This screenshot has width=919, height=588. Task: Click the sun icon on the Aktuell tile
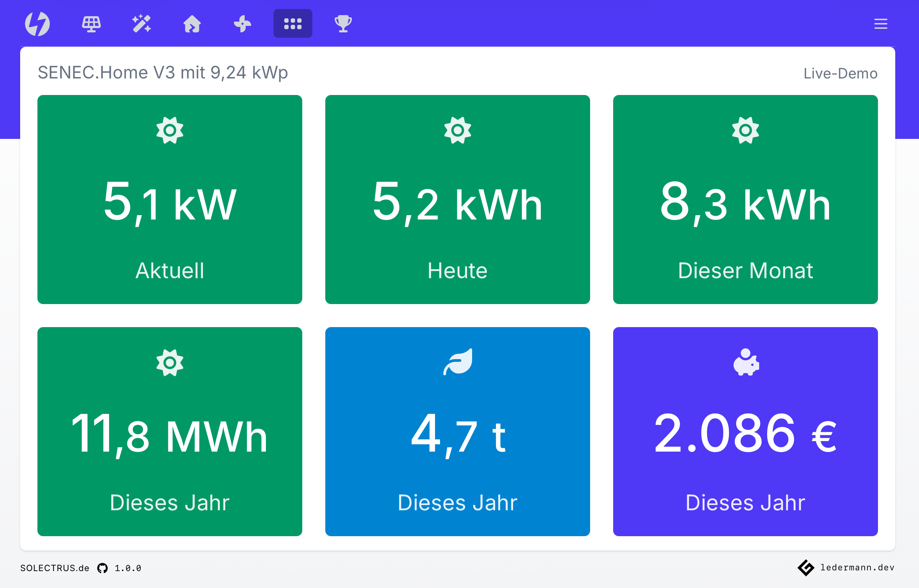click(169, 131)
